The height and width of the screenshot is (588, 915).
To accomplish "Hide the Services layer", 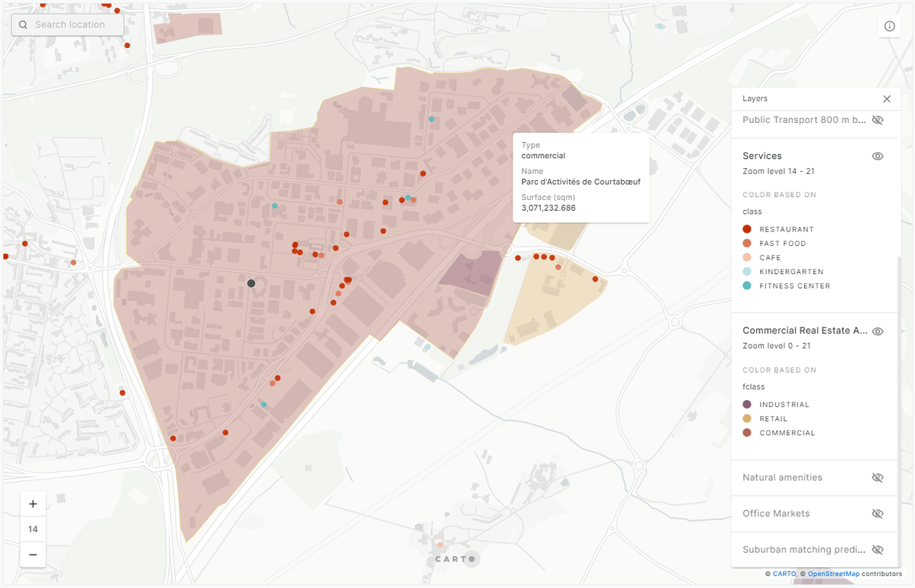I will (x=878, y=156).
